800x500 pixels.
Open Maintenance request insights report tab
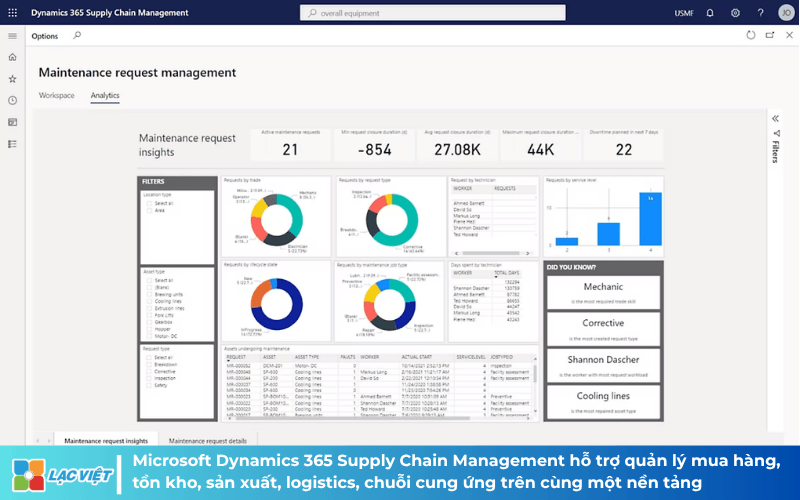106,440
